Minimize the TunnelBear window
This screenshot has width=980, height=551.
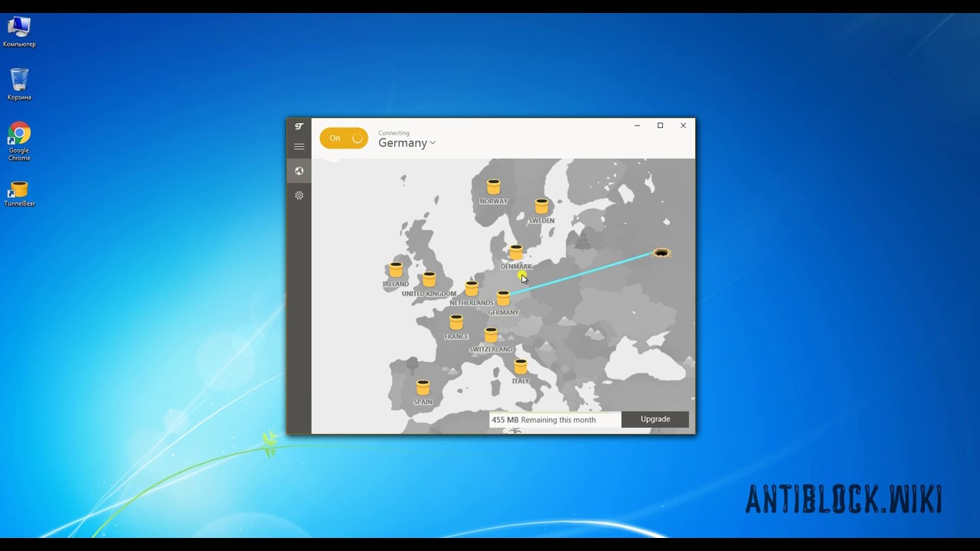(x=637, y=126)
